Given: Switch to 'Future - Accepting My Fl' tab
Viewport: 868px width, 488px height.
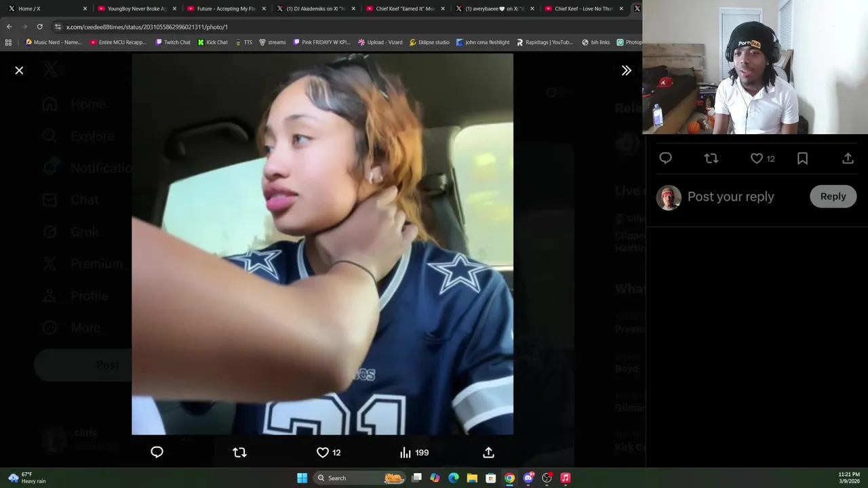Looking at the screenshot, I should point(225,9).
